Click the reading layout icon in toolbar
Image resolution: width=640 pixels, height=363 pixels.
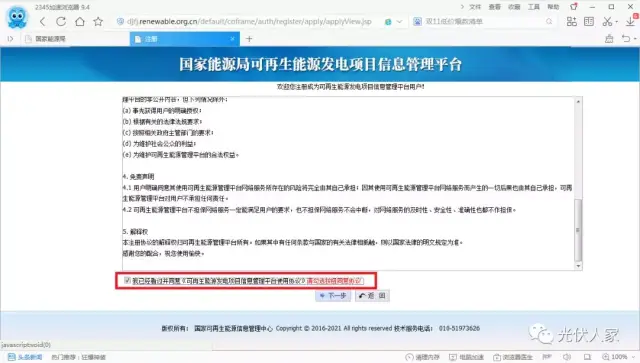point(589,21)
